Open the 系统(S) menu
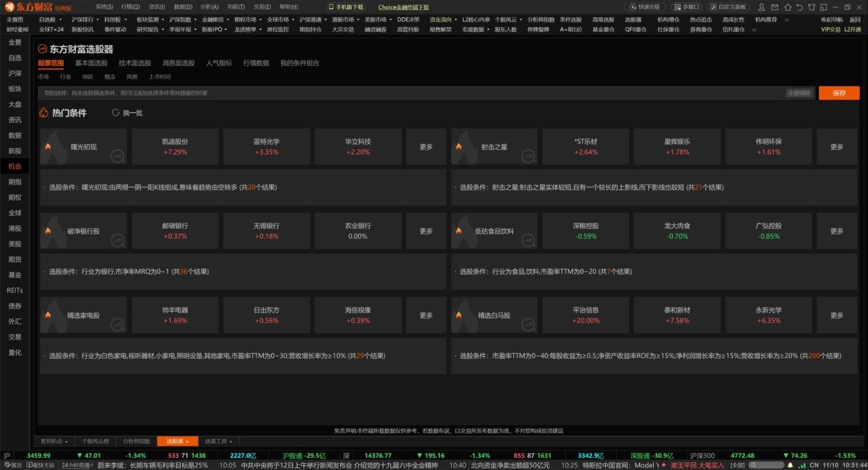Screen dimensions: 868x470 point(104,7)
